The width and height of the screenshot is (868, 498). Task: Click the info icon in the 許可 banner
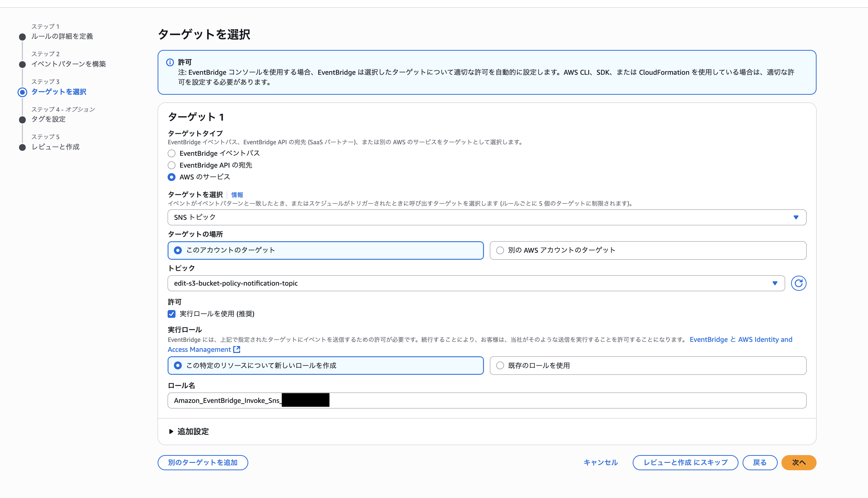(170, 62)
